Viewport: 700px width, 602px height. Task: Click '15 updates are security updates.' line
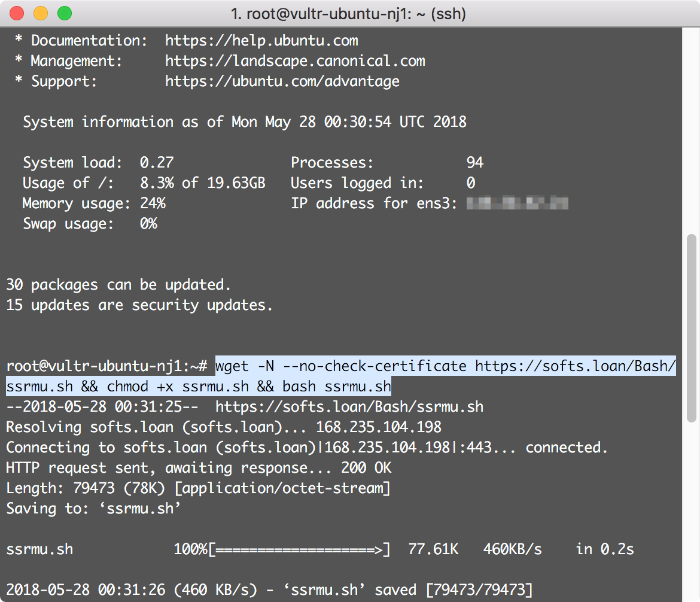[139, 305]
